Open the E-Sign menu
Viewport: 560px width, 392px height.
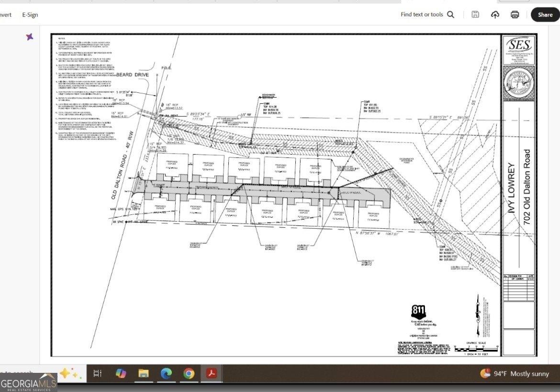30,15
